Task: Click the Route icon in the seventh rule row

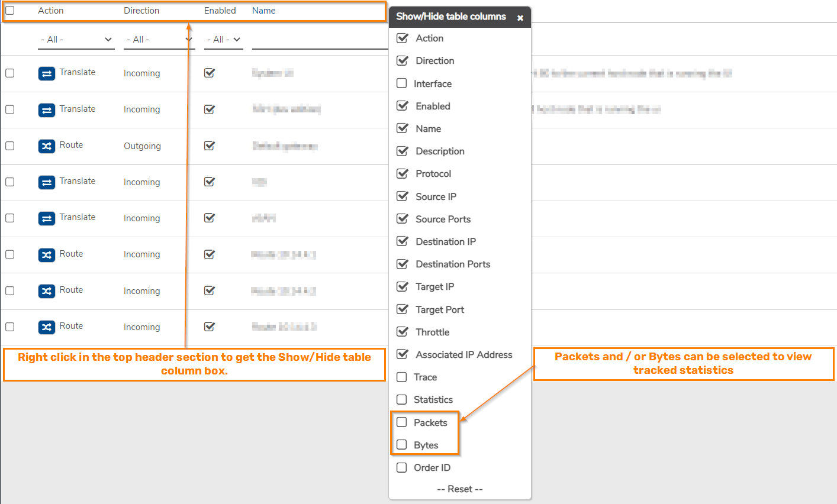Action: pos(47,291)
